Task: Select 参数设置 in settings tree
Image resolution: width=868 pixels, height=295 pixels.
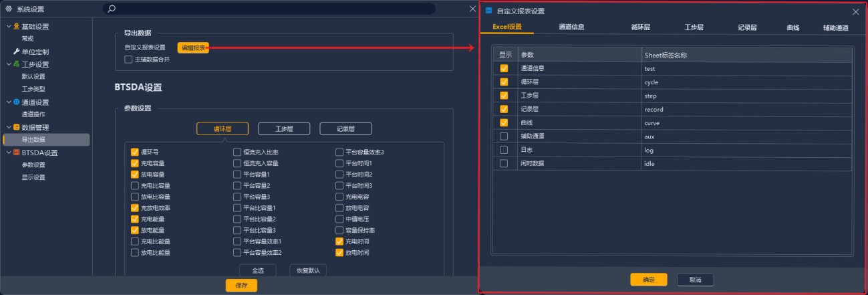Action: 33,165
